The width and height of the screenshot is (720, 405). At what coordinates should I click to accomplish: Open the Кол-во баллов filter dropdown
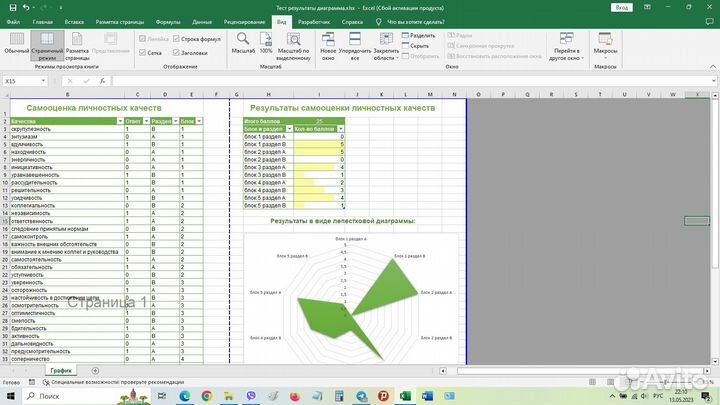pos(341,129)
